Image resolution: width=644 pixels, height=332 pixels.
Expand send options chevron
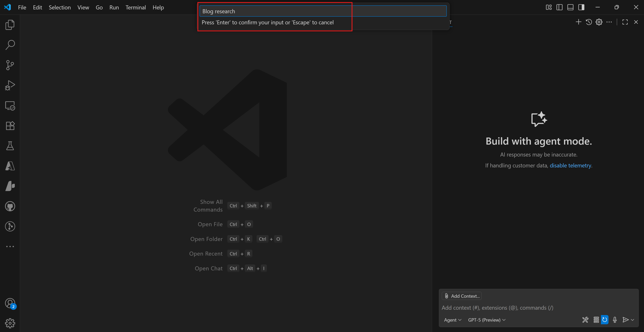coord(633,320)
